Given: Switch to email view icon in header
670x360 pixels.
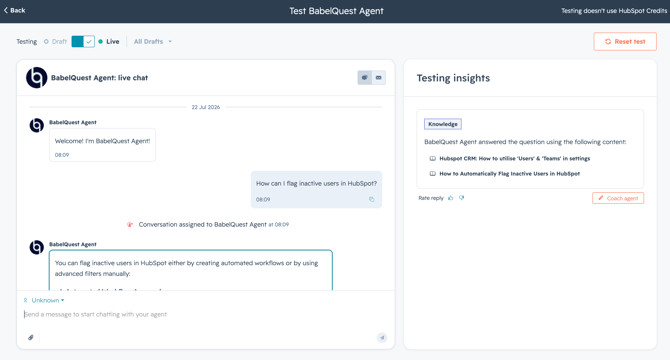Looking at the screenshot, I should pos(379,78).
